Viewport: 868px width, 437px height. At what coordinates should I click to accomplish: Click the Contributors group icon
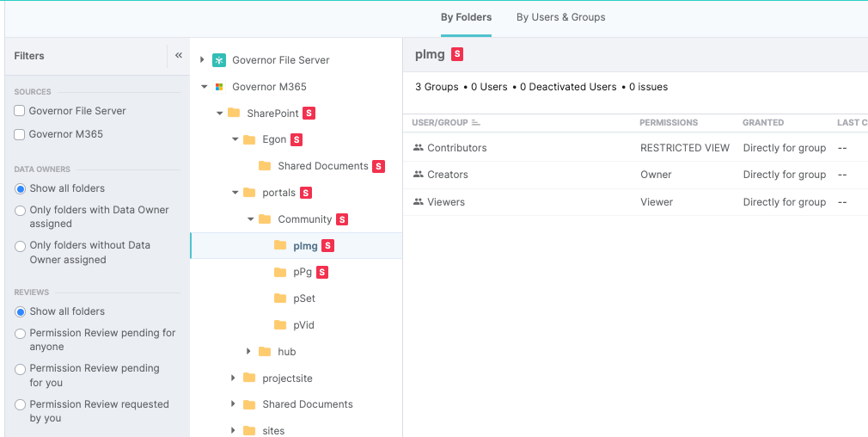pos(419,148)
